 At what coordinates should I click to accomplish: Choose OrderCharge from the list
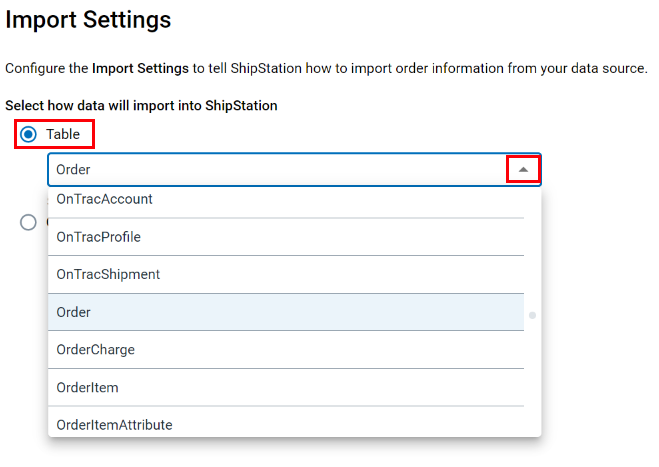pos(286,350)
